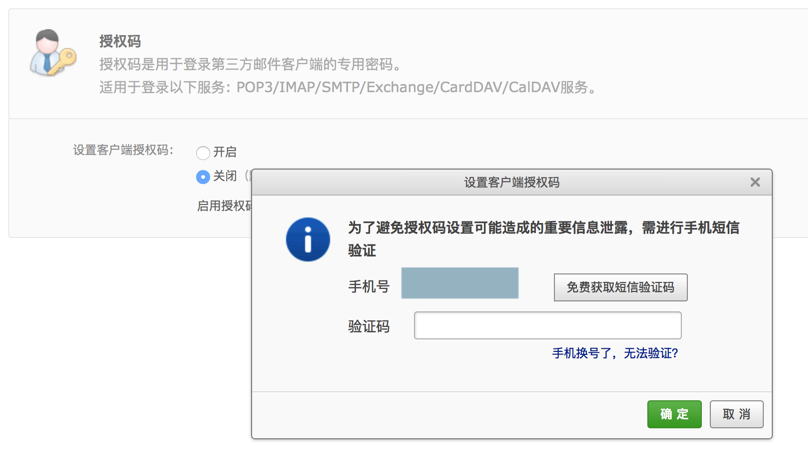Select the 关闭 radio button

click(x=203, y=177)
